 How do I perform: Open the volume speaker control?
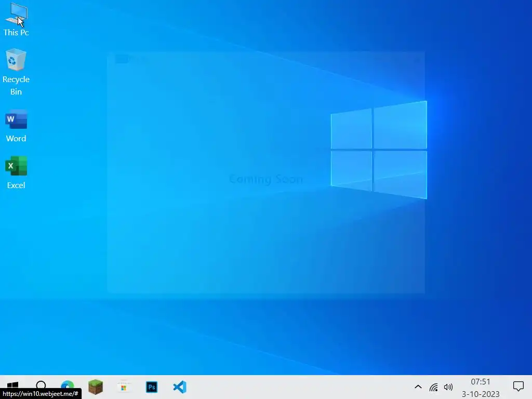448,387
